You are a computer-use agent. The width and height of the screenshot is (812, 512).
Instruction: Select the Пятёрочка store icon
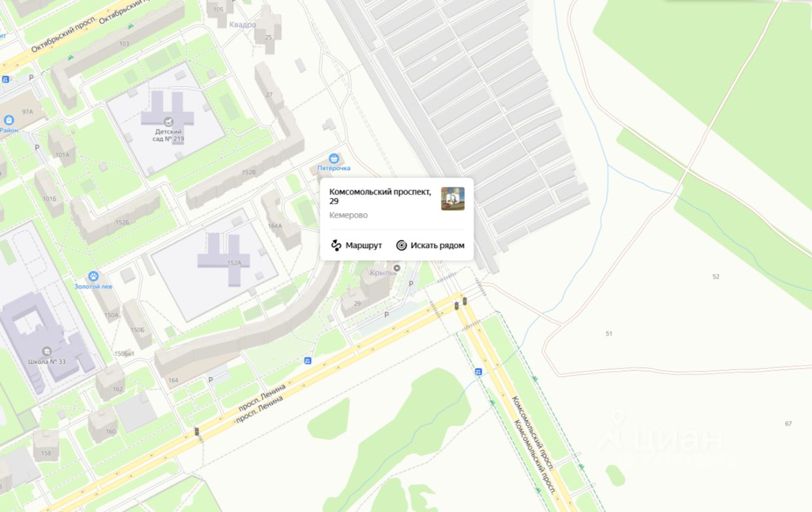334,159
